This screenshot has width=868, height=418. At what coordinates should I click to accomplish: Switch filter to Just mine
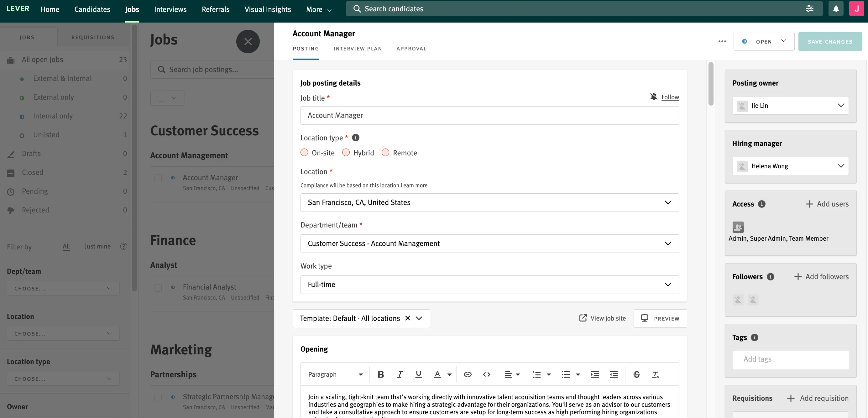(98, 247)
